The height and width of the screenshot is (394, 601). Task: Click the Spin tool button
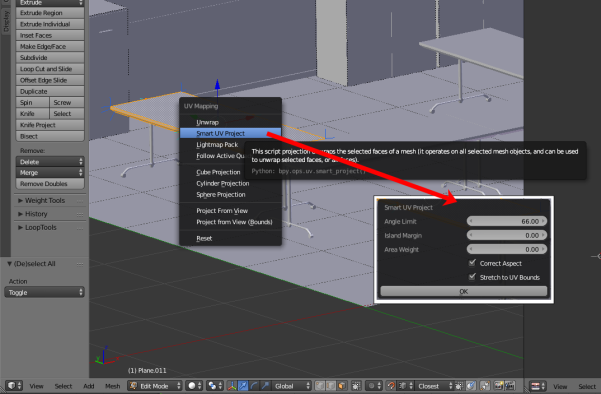33,102
